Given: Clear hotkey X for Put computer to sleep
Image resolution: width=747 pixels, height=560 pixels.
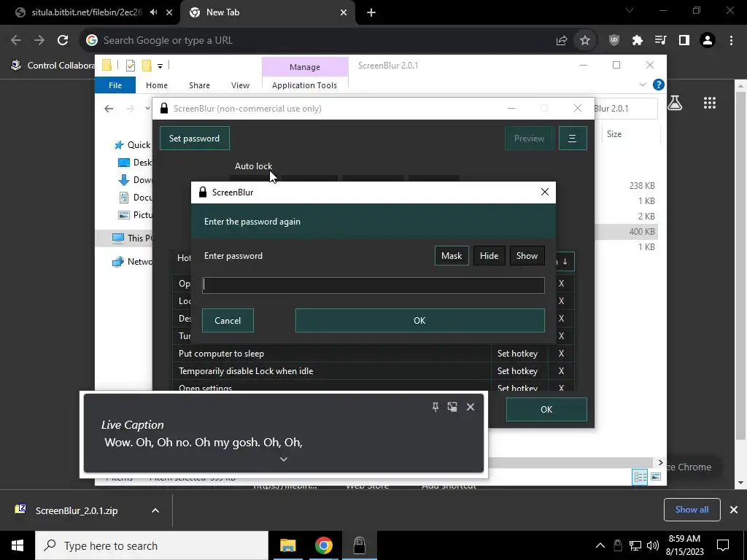Looking at the screenshot, I should [x=561, y=354].
